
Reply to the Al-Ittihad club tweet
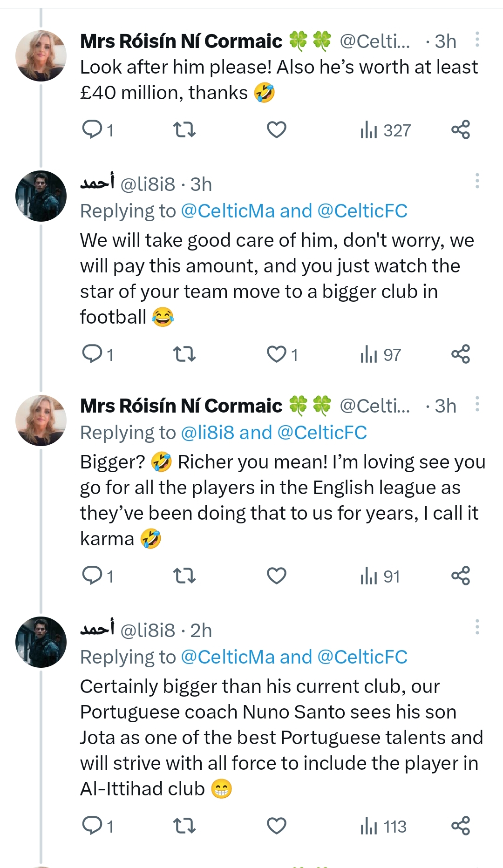[x=92, y=826]
